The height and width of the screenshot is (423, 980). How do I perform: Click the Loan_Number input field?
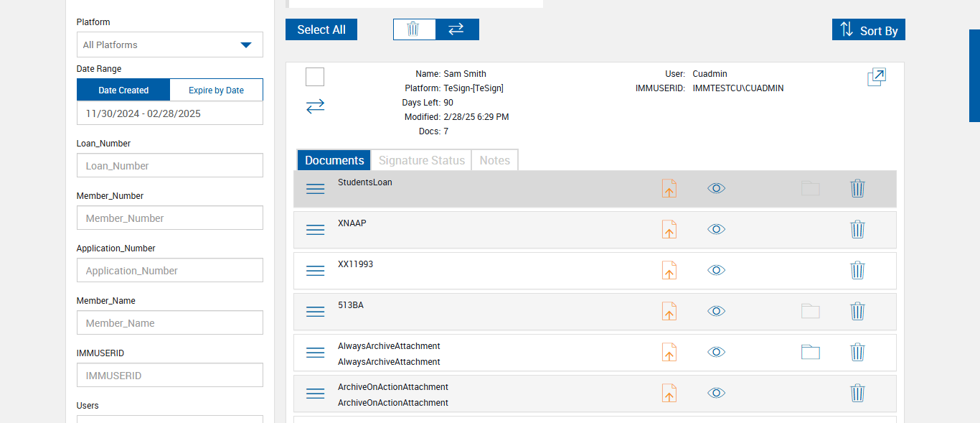(170, 165)
